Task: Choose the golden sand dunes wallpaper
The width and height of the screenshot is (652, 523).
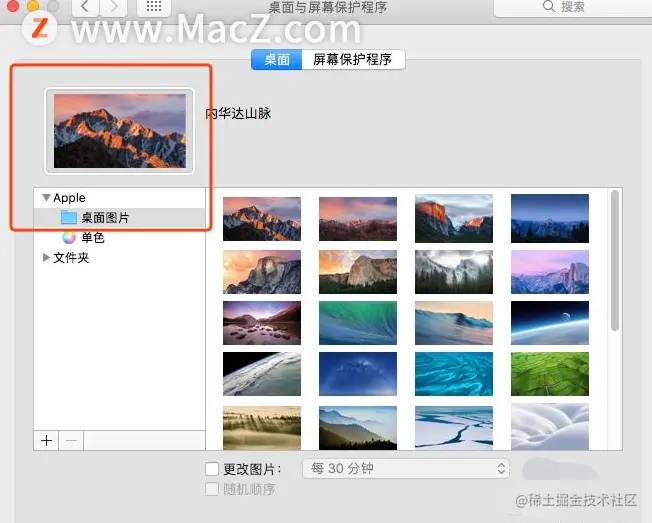Action: (x=262, y=428)
